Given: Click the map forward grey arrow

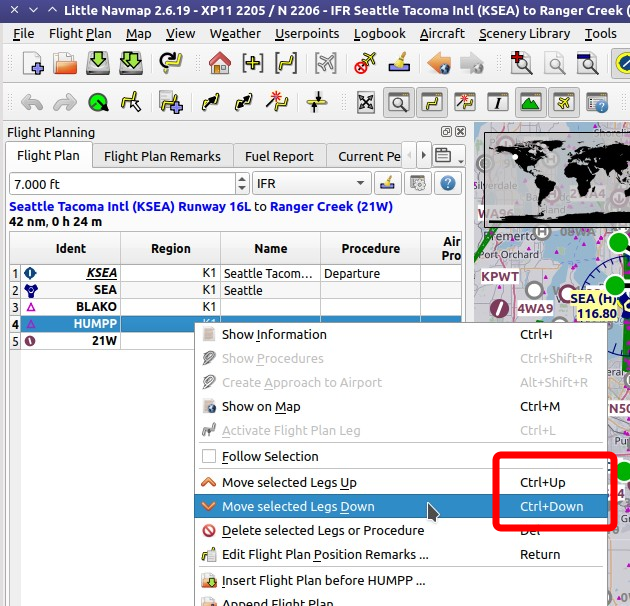Looking at the screenshot, I should [x=471, y=63].
